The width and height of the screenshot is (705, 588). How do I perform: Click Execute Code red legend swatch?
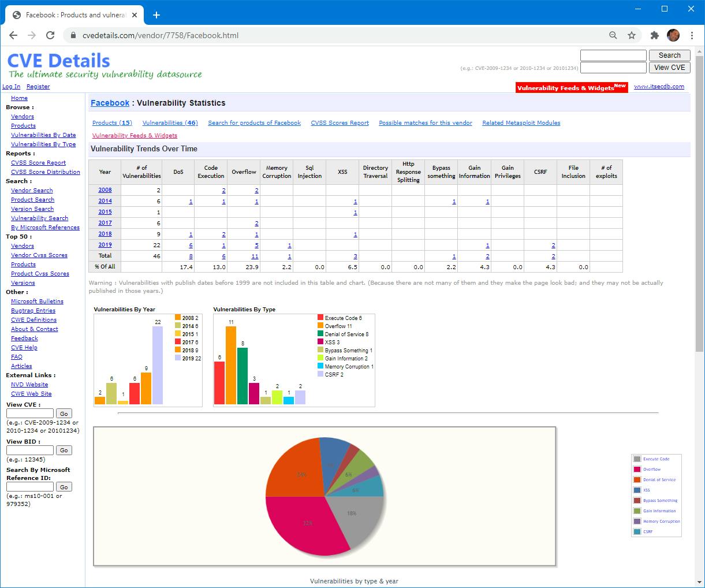point(320,318)
